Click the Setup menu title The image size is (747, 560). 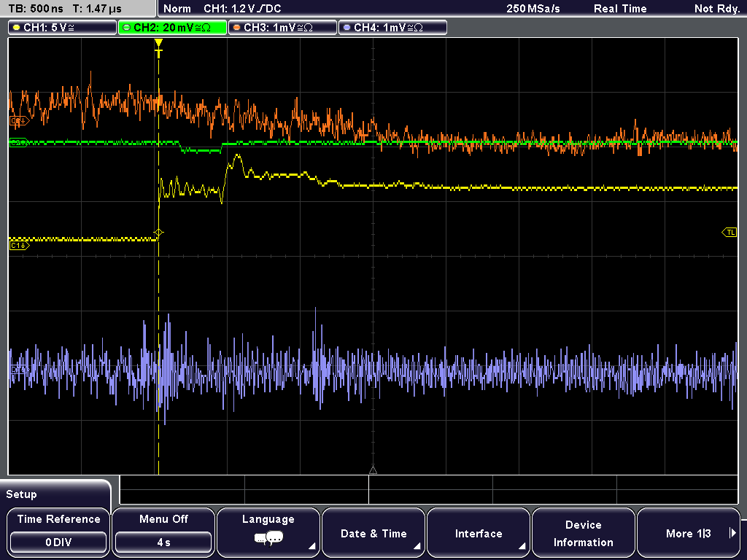21,494
